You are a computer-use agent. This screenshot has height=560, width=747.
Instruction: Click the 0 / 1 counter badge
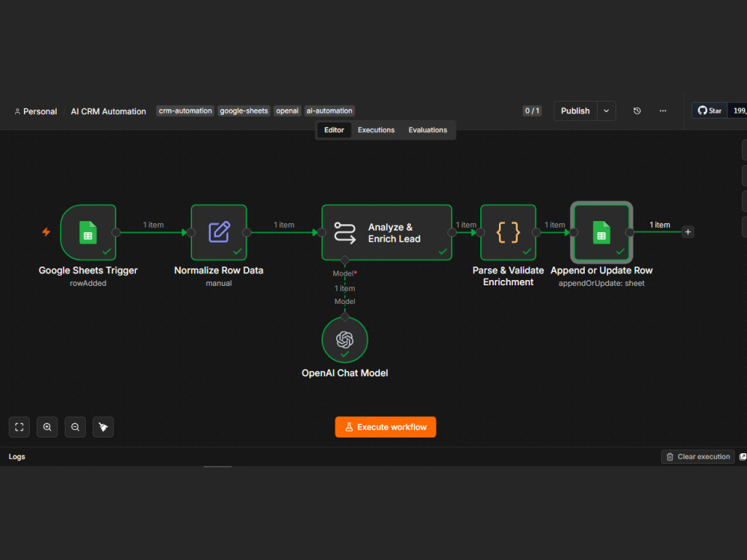click(532, 111)
